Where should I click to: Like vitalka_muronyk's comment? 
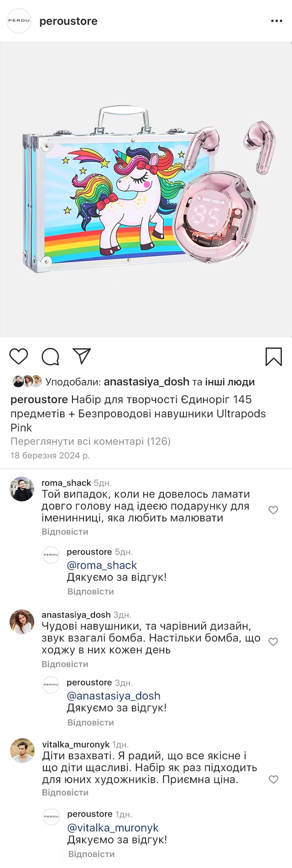(x=273, y=779)
